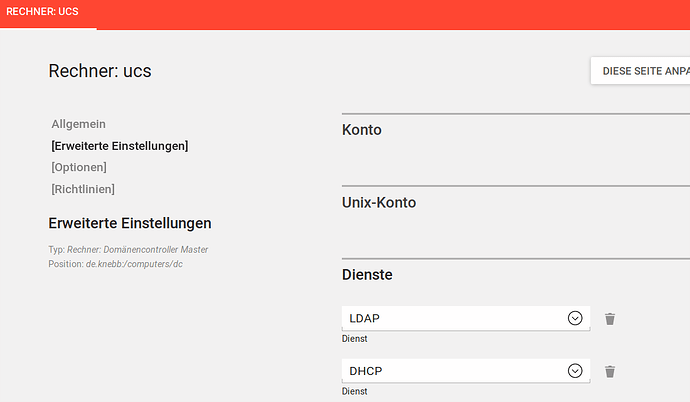Click the Diese Seite anpassen button
690x402 pixels.
pyautogui.click(x=641, y=71)
